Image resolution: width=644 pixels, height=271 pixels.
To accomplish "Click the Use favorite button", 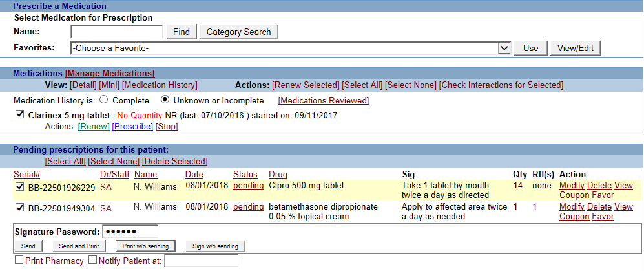I will [530, 49].
